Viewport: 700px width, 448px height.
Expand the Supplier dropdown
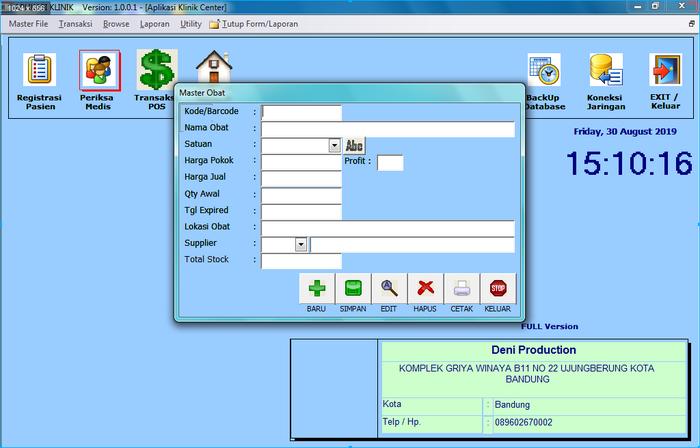click(x=300, y=244)
